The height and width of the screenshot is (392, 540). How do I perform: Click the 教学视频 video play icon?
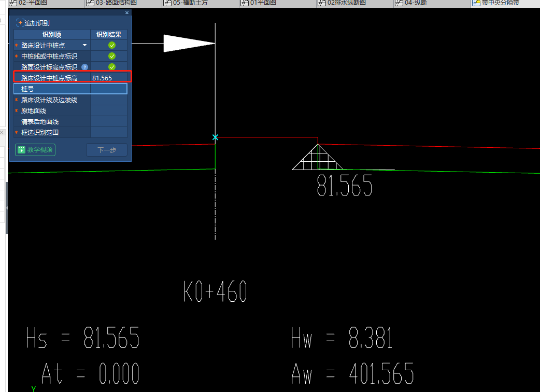(21, 150)
